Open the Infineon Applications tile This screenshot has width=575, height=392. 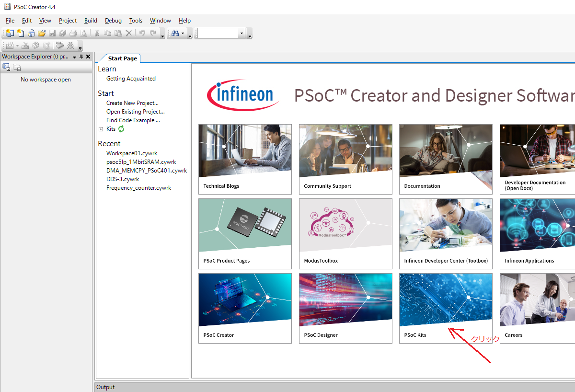click(537, 234)
